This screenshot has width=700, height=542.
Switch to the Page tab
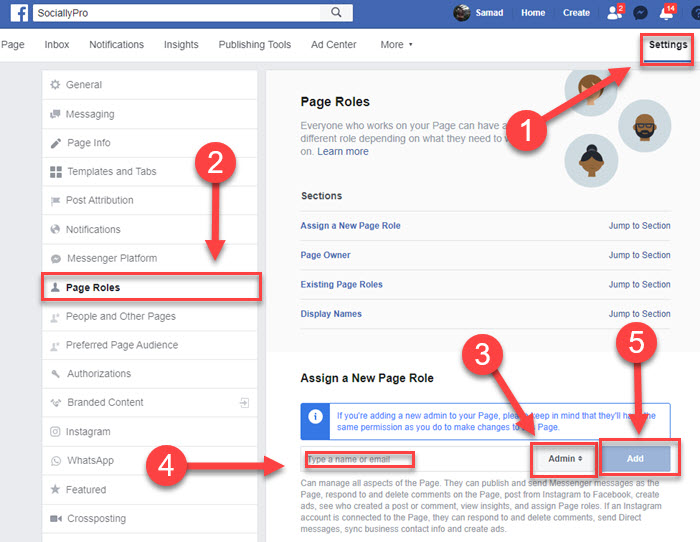pos(12,45)
